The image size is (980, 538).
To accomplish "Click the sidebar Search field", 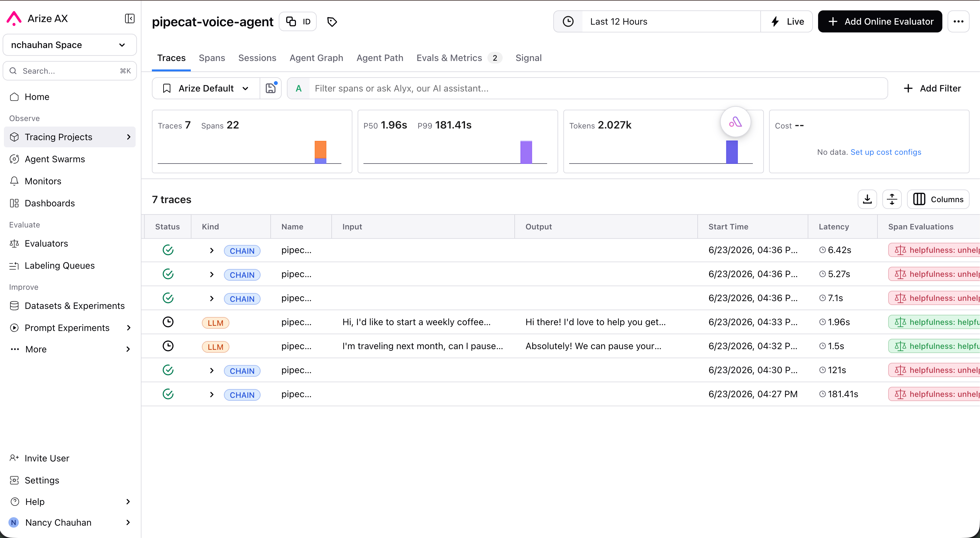I will (70, 71).
